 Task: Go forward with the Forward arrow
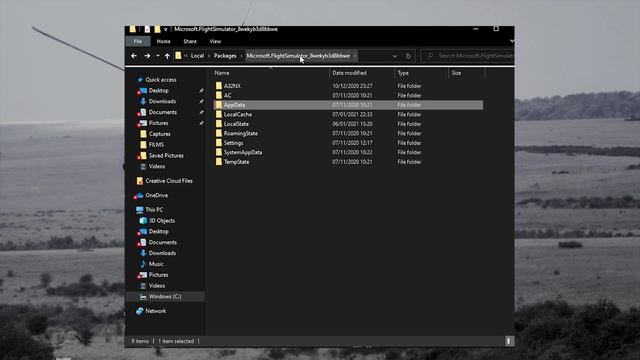pyautogui.click(x=147, y=56)
